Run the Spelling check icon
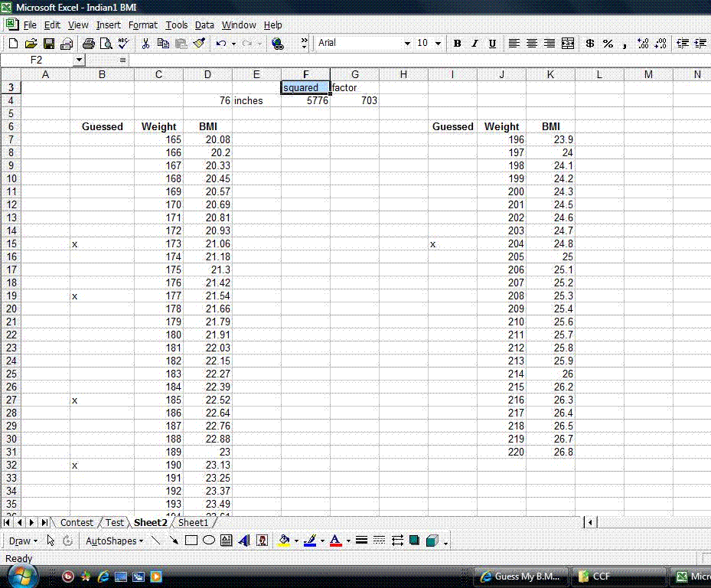Screen dimensions: 711x588 [x=123, y=44]
